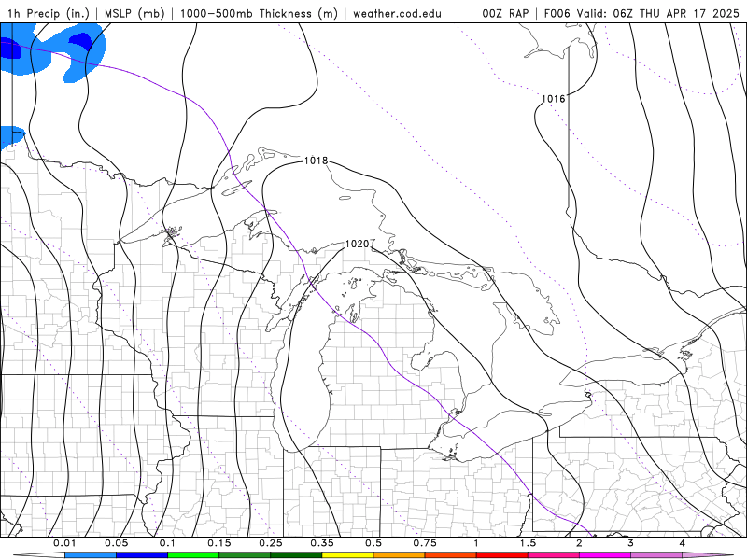This screenshot has width=747, height=560.
Task: Click the dark blue 0.05 legend swatch
Action: pos(142,555)
